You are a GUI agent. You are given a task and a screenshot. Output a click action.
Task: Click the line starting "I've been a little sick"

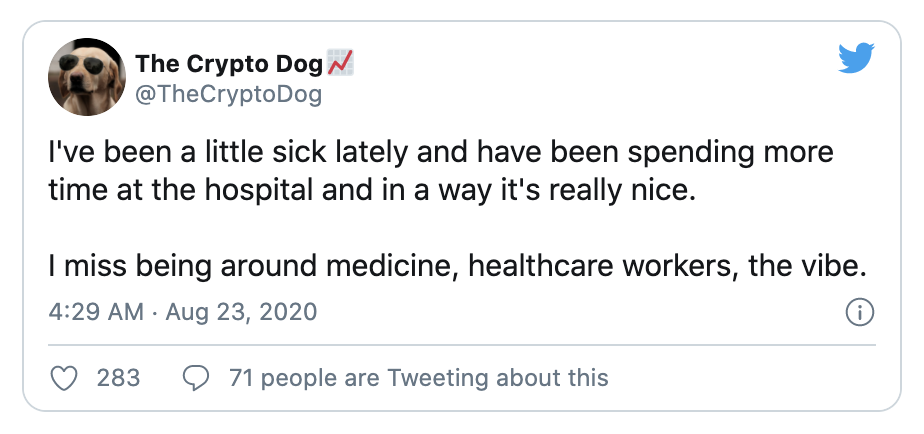click(x=440, y=155)
